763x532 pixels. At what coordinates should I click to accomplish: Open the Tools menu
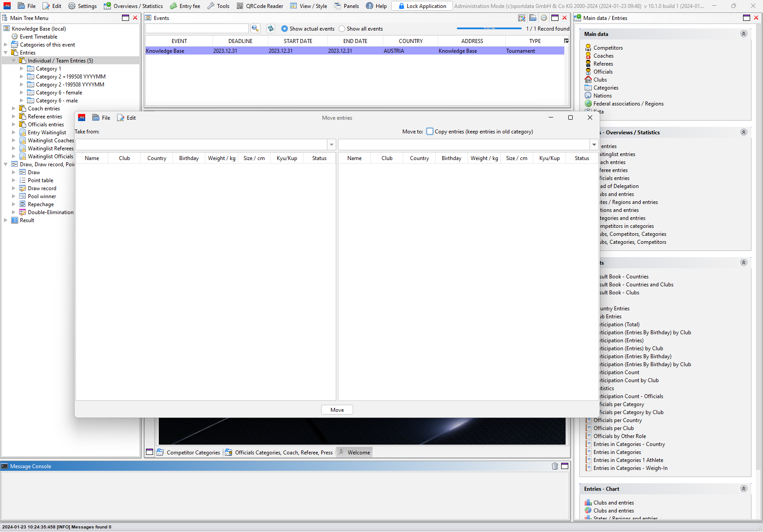(218, 6)
